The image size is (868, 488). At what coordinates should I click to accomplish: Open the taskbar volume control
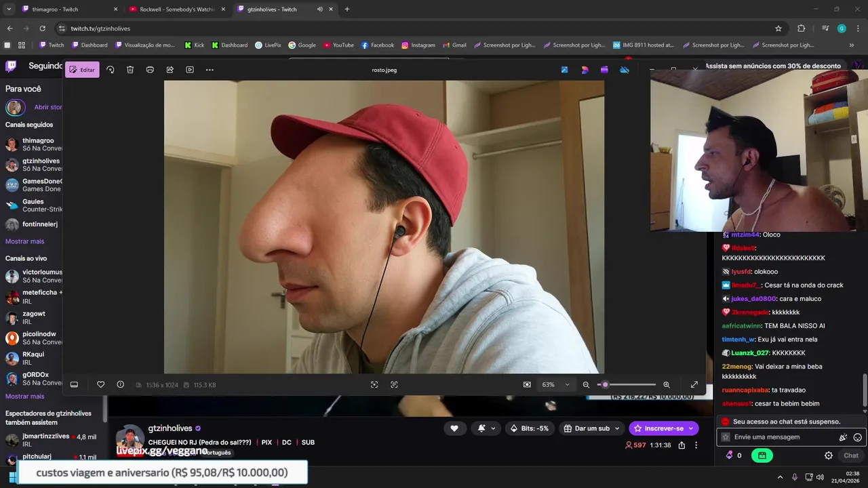(x=820, y=477)
